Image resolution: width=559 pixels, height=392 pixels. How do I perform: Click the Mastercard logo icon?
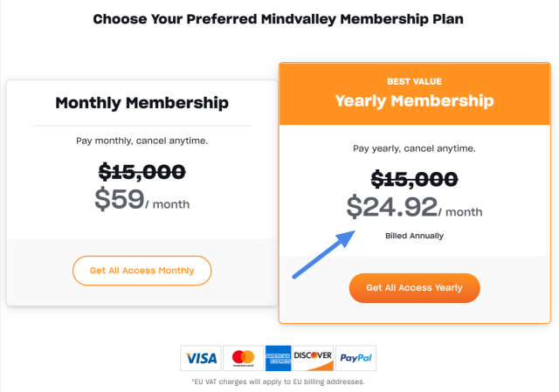coord(243,358)
